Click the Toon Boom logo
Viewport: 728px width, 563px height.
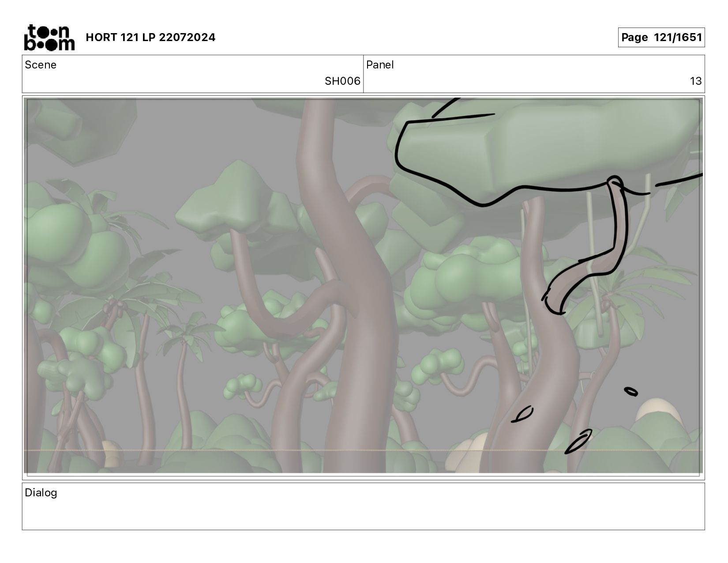[49, 38]
